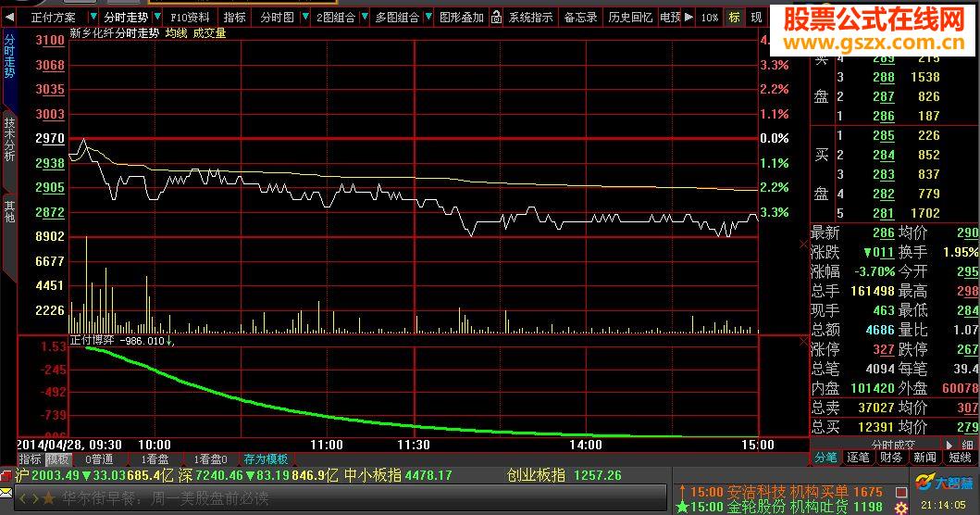This screenshot has height=515, width=980.
Task: Open the 正付方案 menu
Action: (x=53, y=18)
